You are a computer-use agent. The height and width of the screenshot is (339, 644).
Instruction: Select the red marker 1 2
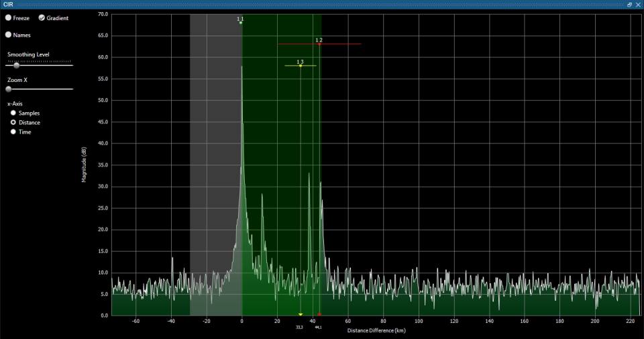319,44
